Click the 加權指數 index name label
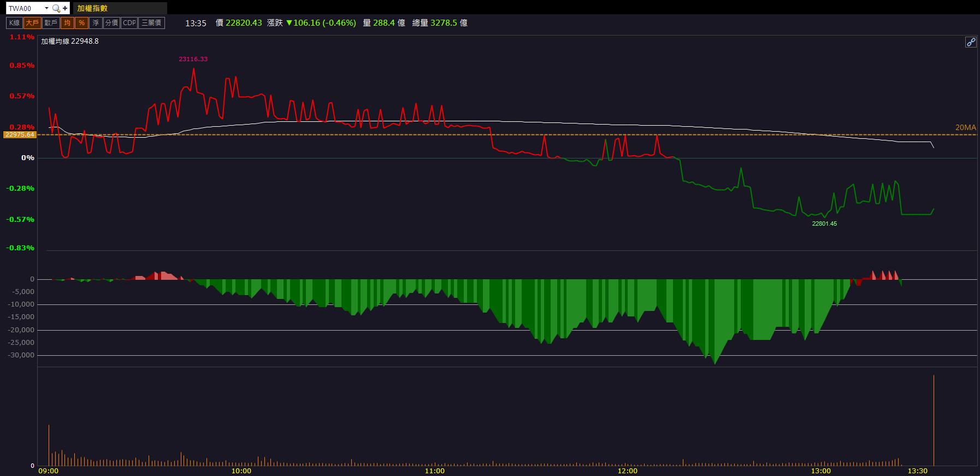The width and height of the screenshot is (980, 476). [93, 8]
